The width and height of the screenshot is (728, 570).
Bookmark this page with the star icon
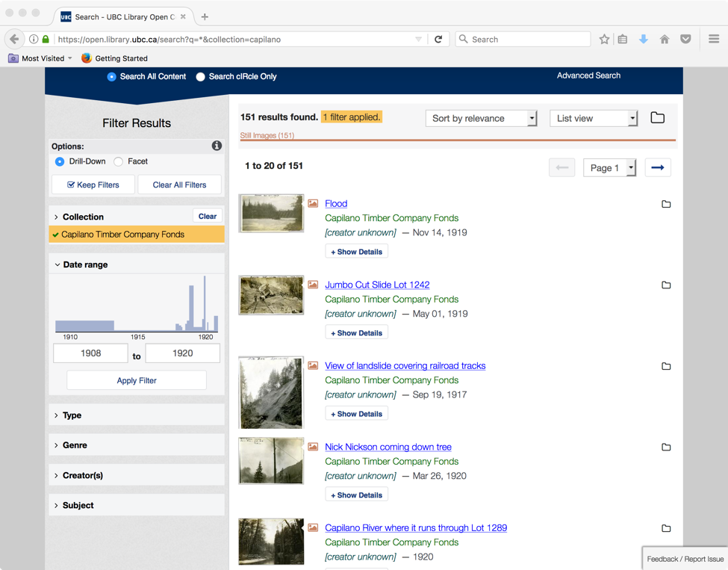coord(604,39)
